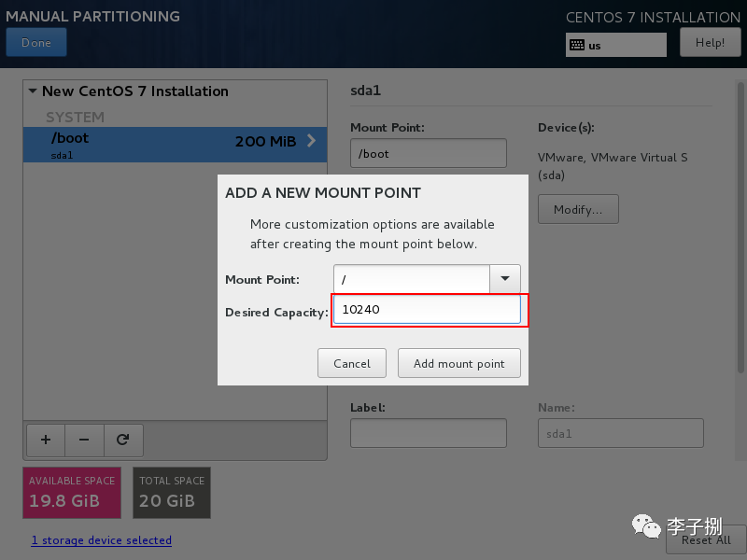Focus the Desired Capacity input field
747x560 pixels.
[427, 311]
